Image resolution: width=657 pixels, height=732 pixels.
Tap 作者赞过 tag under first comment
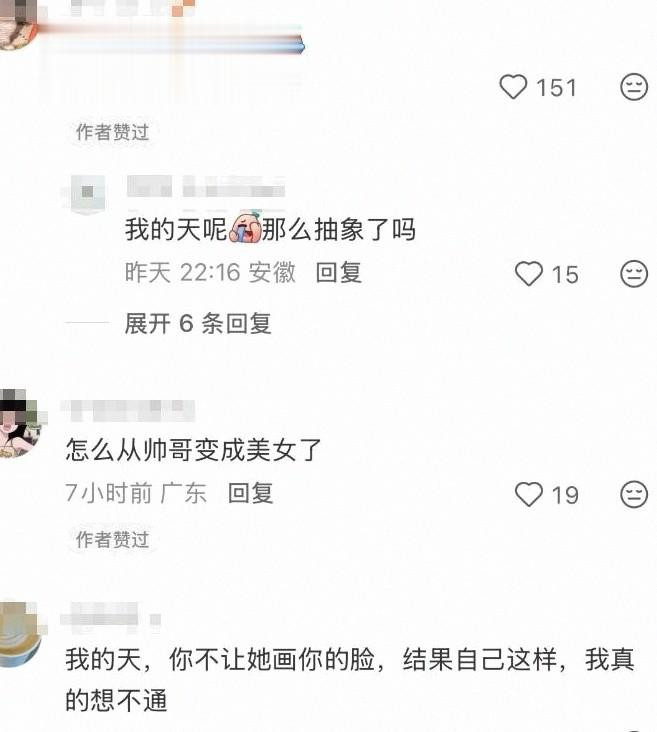pyautogui.click(x=112, y=132)
